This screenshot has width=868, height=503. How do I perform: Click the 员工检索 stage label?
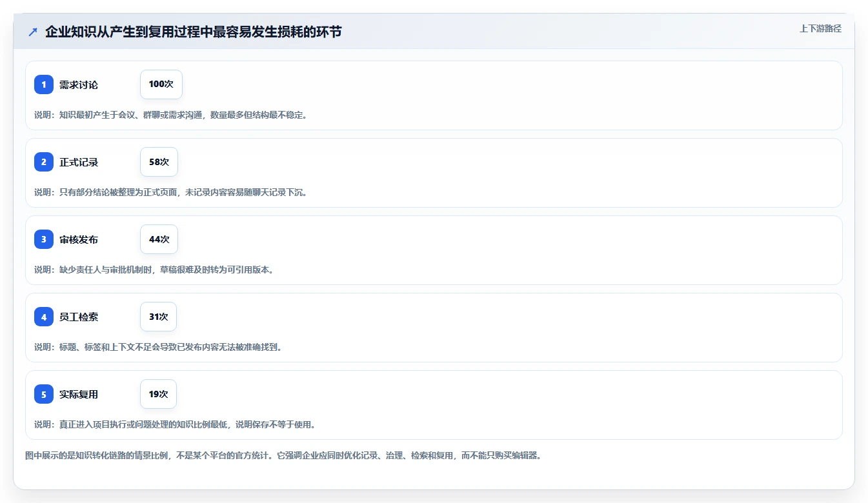click(x=79, y=317)
